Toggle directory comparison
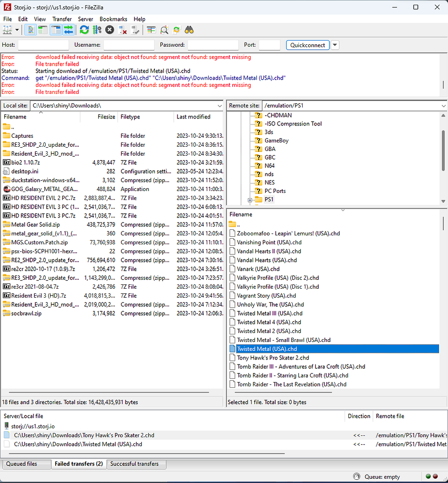The width and height of the screenshot is (448, 483). point(164,30)
